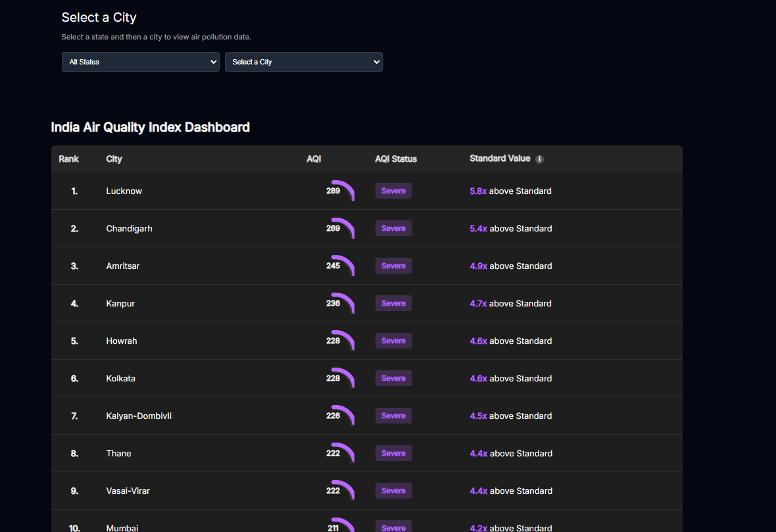Click the AQI column header
The height and width of the screenshot is (532, 776).
coord(314,159)
